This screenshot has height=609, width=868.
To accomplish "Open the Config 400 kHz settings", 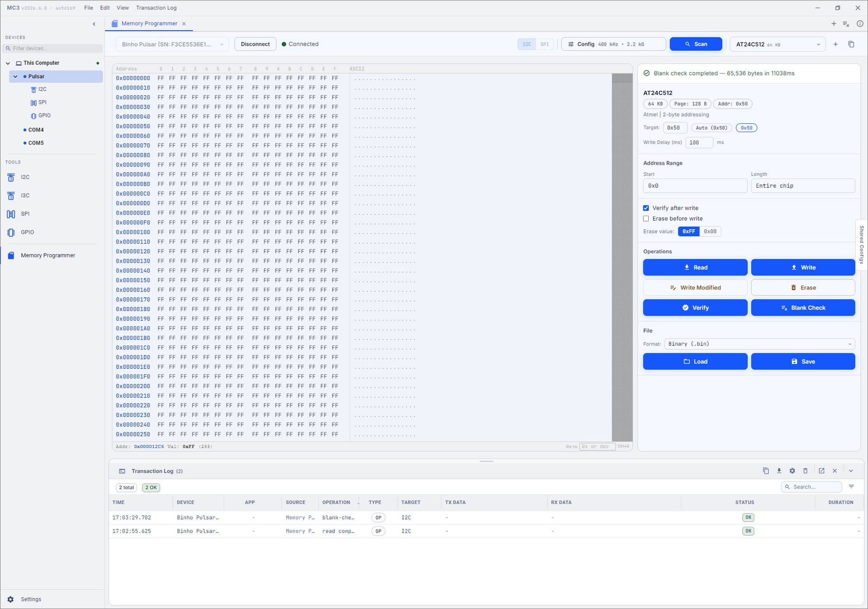I will click(x=613, y=44).
